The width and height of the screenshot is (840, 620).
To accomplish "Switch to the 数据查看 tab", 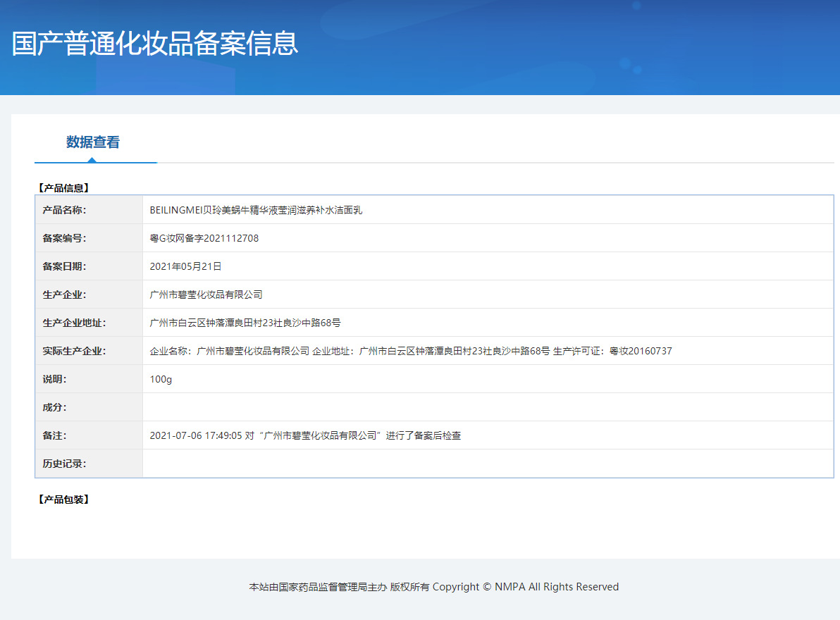I will pos(93,142).
